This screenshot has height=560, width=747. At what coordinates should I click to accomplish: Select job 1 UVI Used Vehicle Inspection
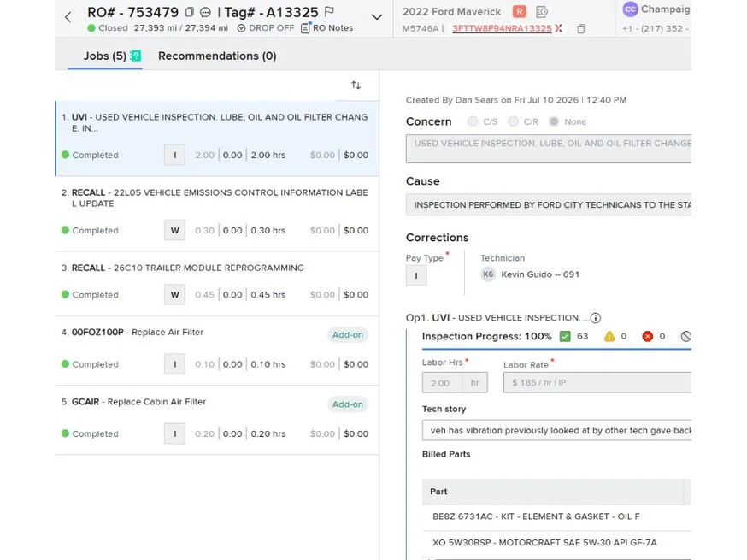click(x=217, y=139)
